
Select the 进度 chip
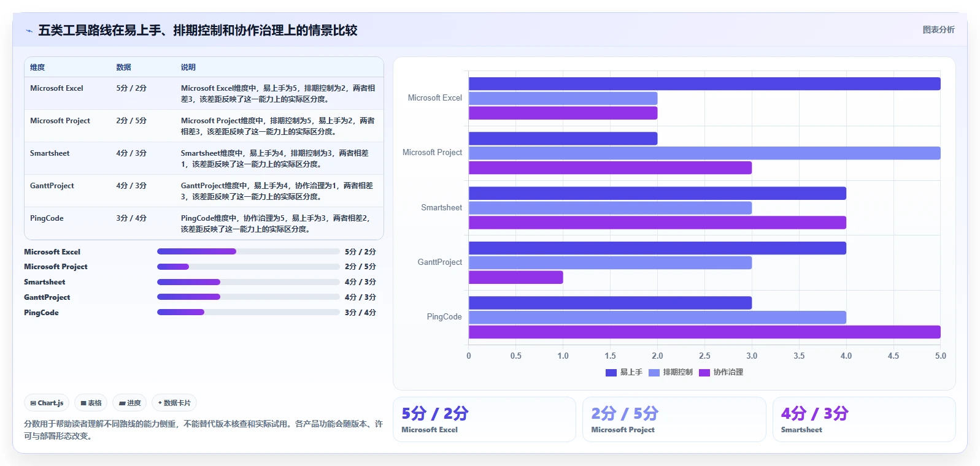[x=129, y=403]
